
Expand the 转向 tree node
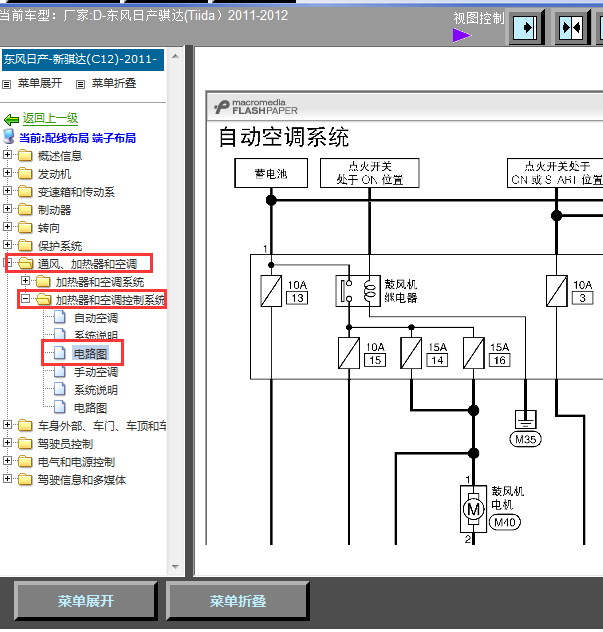7,227
